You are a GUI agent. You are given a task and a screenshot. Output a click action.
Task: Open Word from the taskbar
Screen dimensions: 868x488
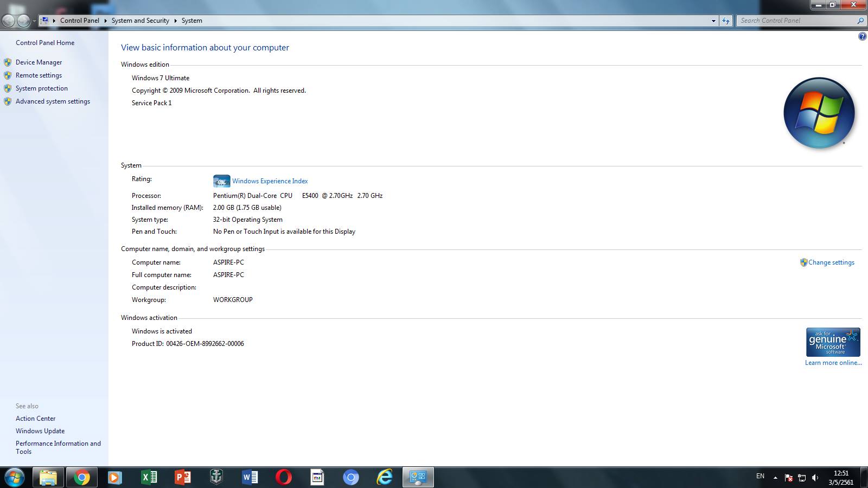pos(250,478)
